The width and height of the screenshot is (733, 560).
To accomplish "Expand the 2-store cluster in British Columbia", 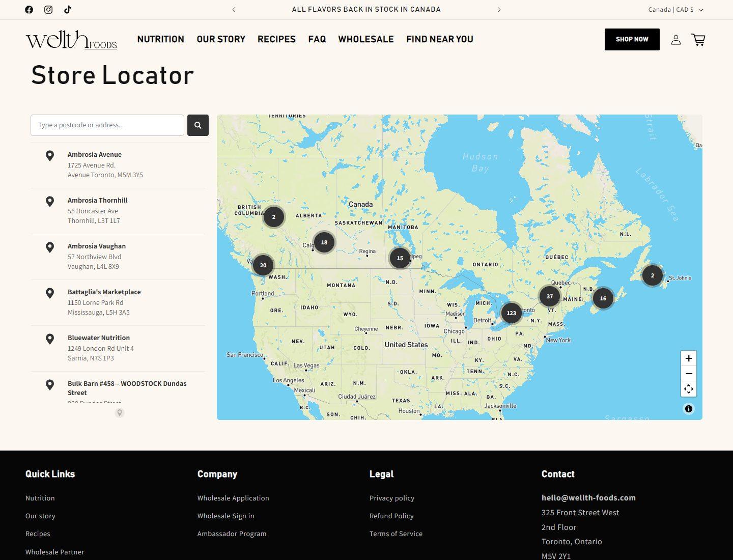I will [274, 217].
